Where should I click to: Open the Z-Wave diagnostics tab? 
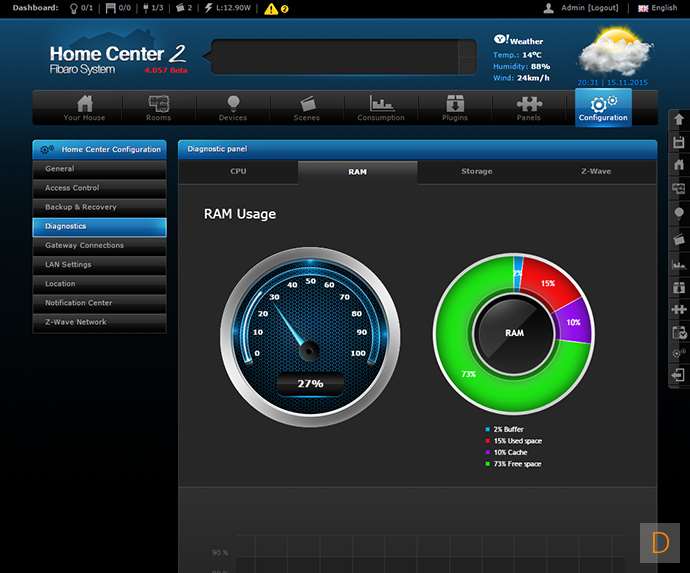coord(596,172)
